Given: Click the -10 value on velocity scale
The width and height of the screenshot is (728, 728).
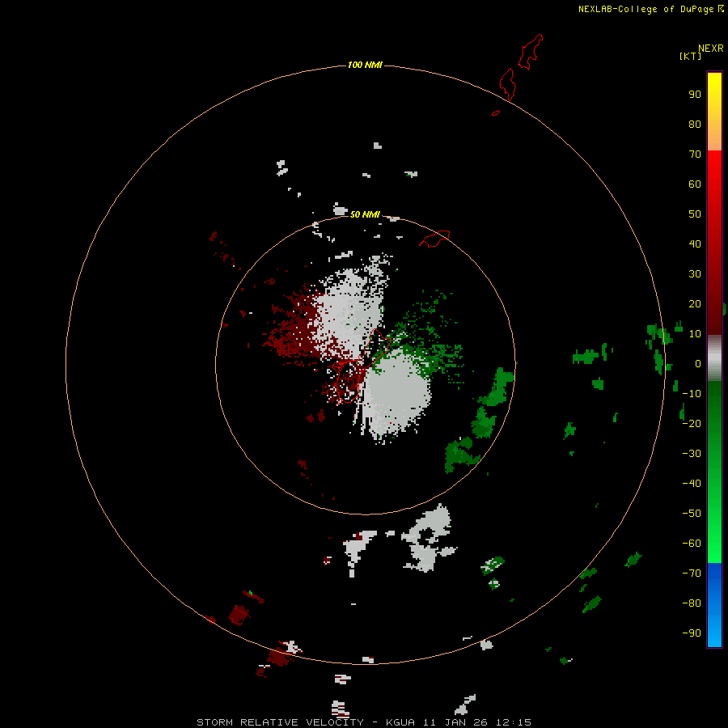Looking at the screenshot, I should click(692, 394).
